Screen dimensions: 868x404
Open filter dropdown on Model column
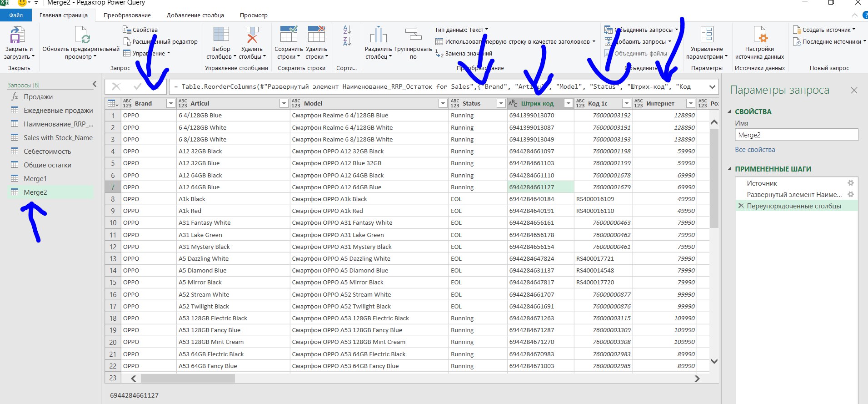(443, 103)
